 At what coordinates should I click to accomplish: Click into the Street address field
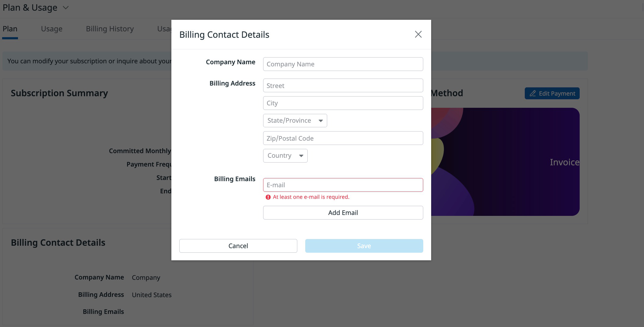[x=343, y=86]
